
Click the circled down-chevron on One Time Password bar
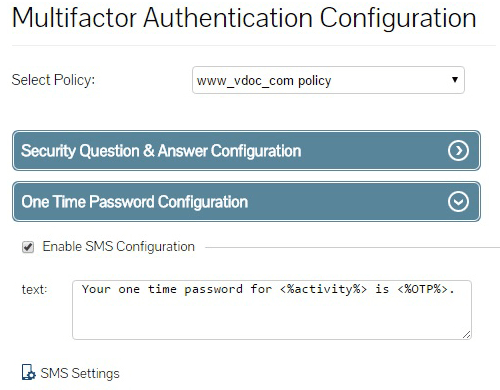[458, 202]
